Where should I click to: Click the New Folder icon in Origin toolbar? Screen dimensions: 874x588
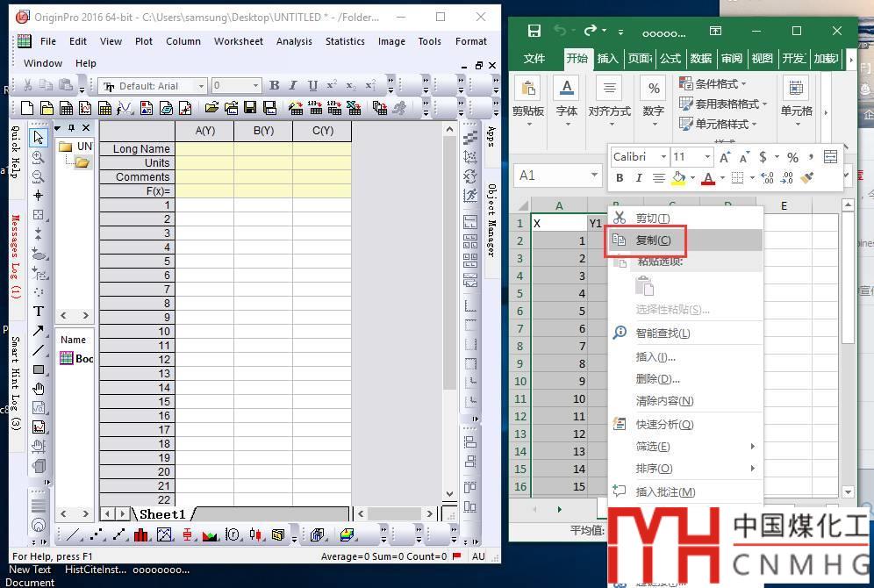pos(47,108)
